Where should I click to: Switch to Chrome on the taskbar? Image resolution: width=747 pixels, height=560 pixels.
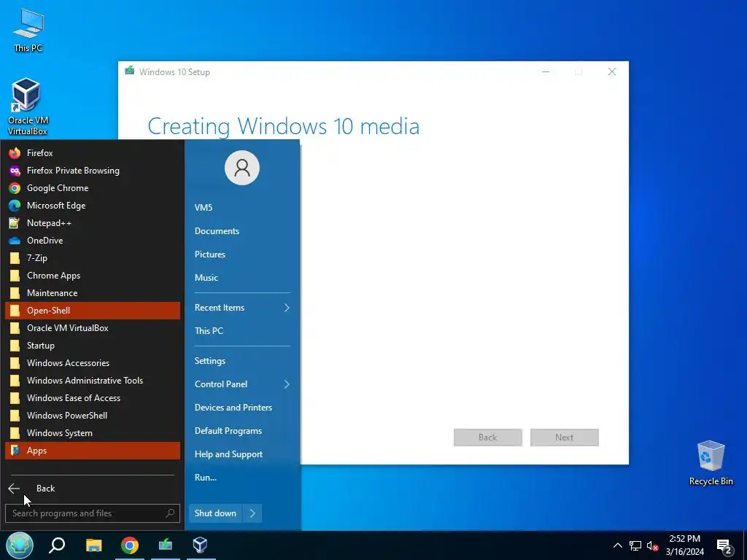coord(130,545)
